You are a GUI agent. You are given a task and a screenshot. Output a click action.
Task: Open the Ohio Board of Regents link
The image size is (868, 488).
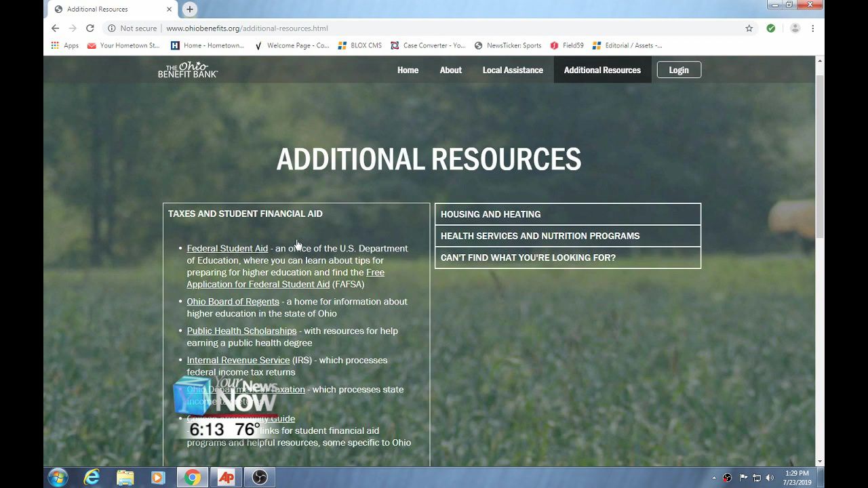coord(233,302)
